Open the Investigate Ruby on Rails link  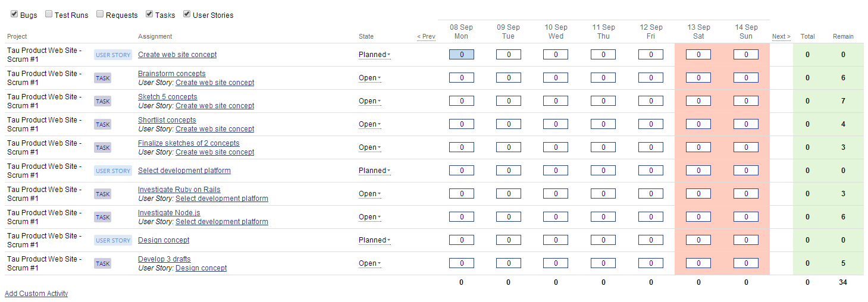point(179,190)
